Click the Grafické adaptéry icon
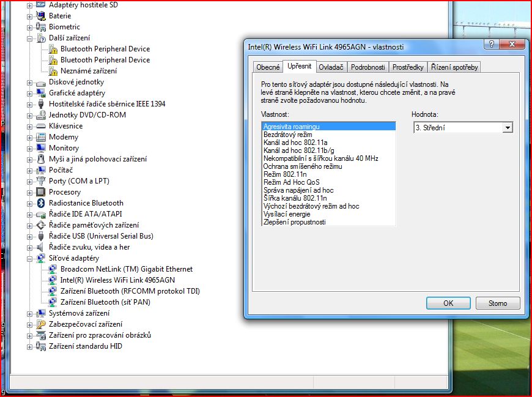Viewport: 532px width, 397px height. point(41,93)
